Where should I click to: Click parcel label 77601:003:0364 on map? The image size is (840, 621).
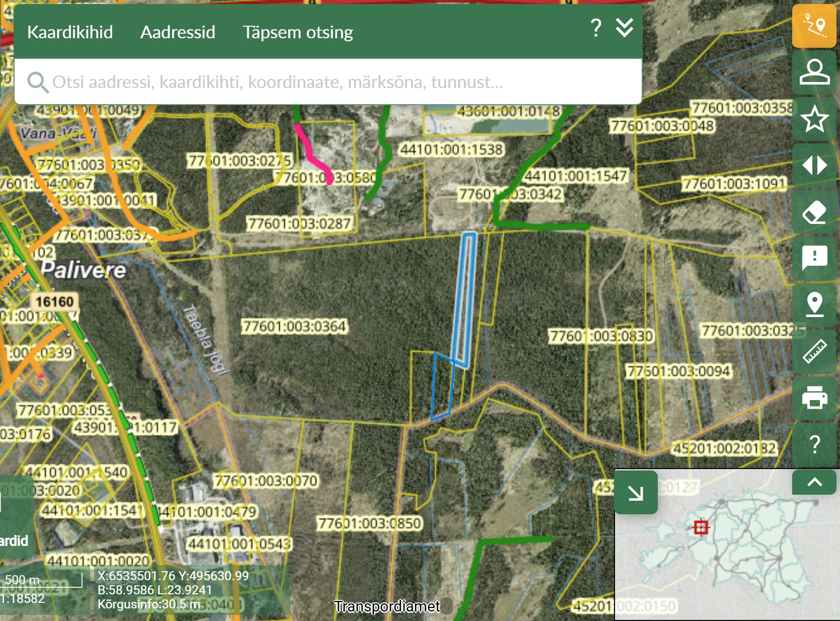click(x=294, y=327)
